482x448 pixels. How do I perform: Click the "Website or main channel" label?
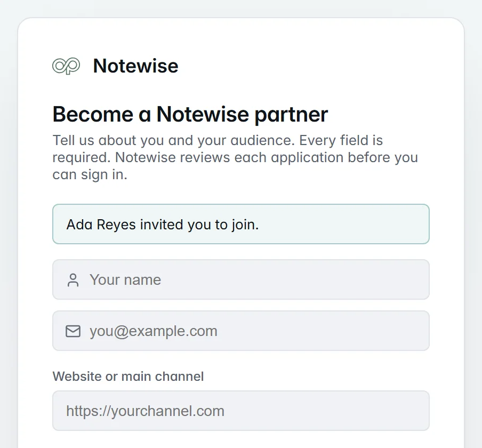[128, 377]
